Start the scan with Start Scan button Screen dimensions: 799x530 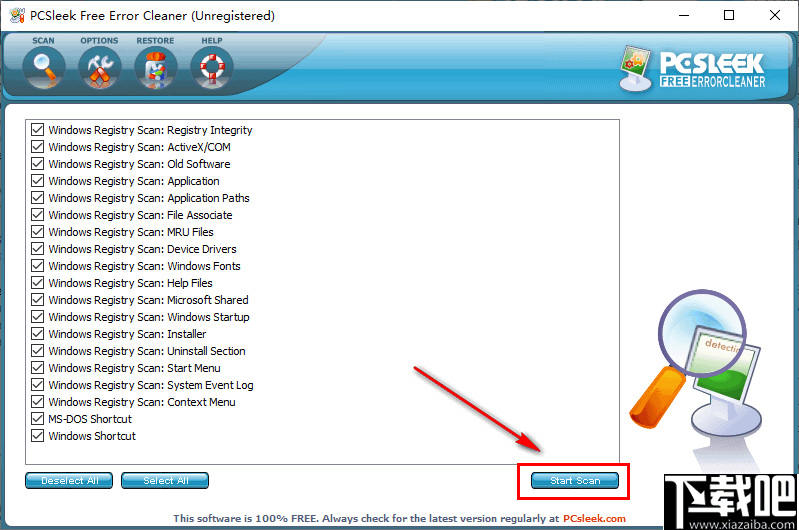click(x=575, y=481)
